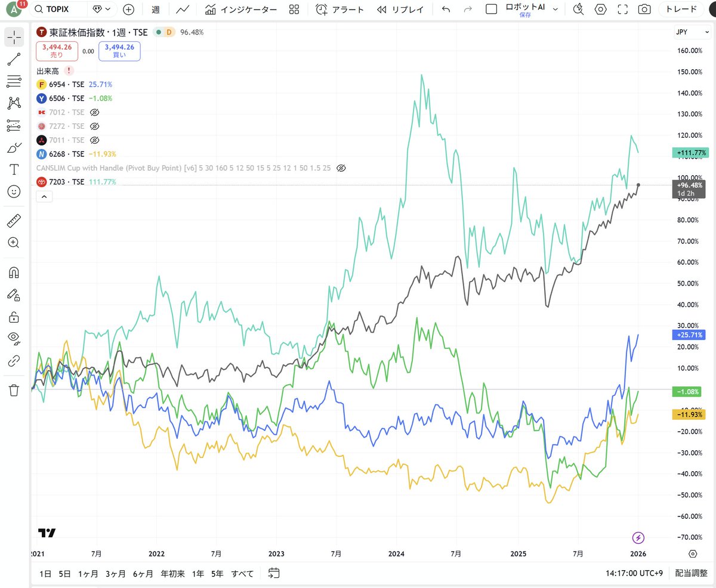Click the compare or add symbol plus icon
Viewport: 716px width, 588px height.
coord(128,10)
